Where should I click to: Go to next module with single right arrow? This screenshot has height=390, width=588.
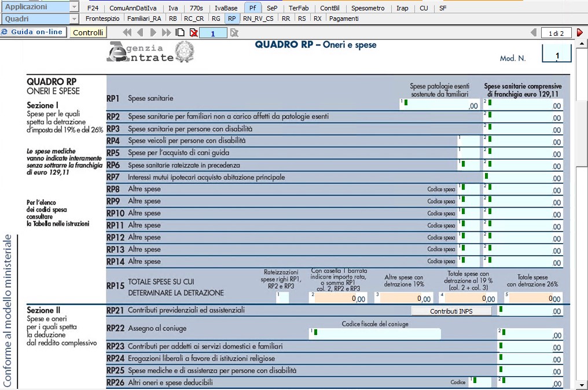click(153, 32)
